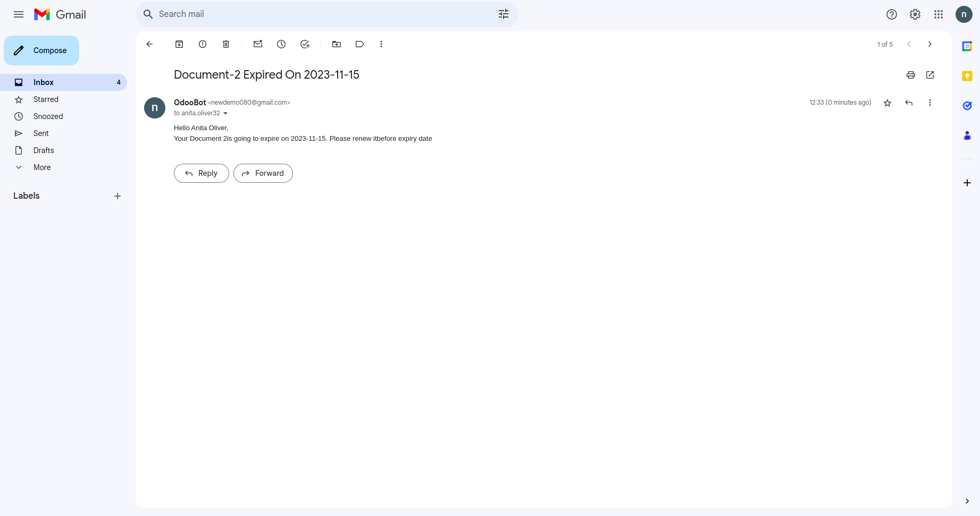Create new label plus button
The height and width of the screenshot is (516, 980).
[x=118, y=196]
